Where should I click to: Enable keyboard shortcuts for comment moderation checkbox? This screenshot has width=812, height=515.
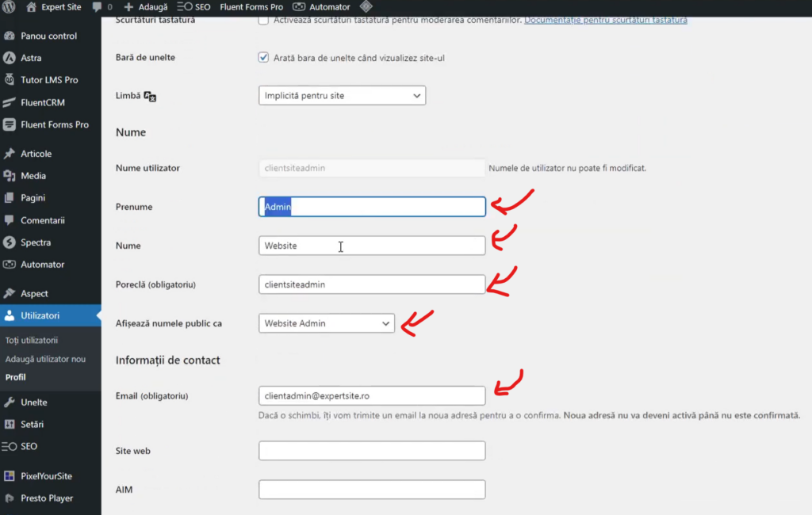[264, 20]
